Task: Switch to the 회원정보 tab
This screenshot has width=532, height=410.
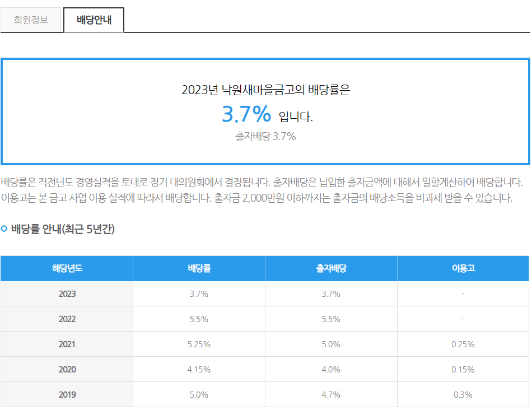Action: pos(31,20)
